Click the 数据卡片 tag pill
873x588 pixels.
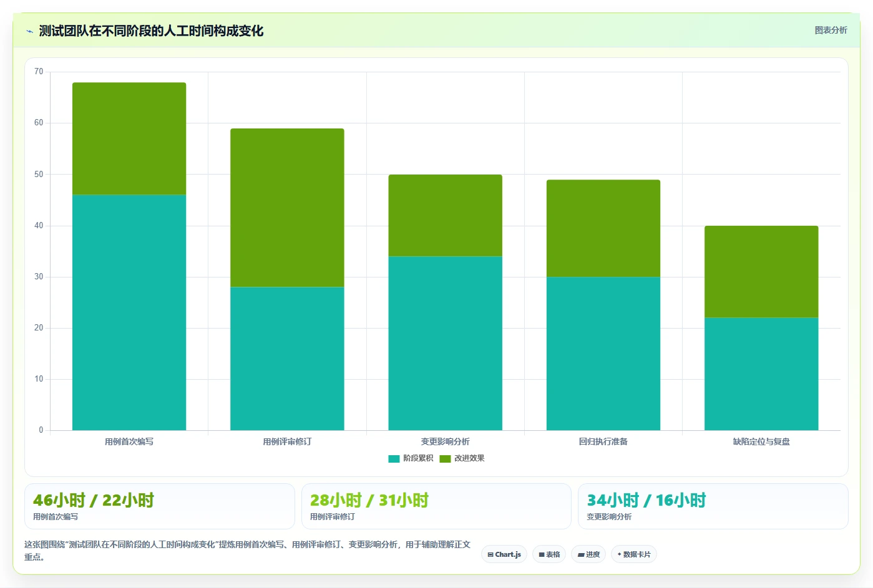(634, 554)
